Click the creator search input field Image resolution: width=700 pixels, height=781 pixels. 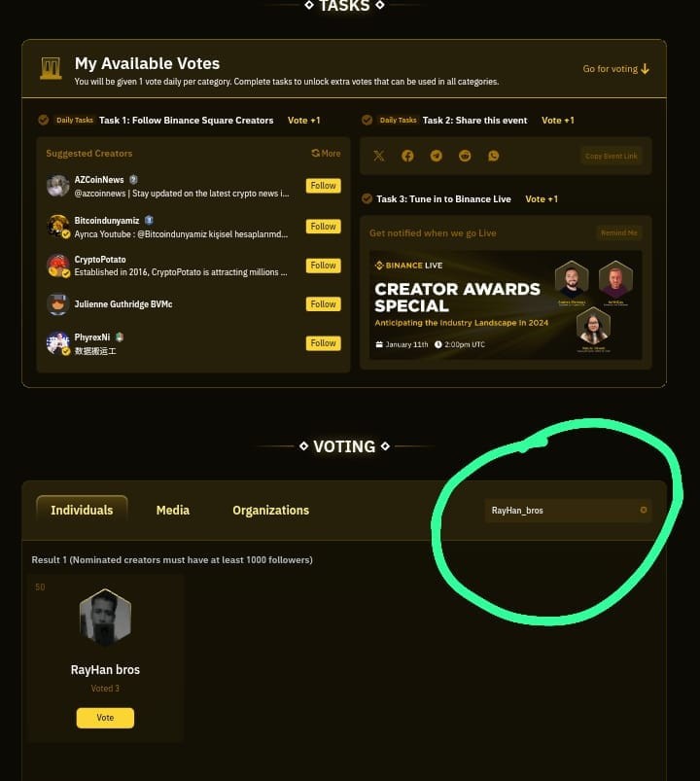pyautogui.click(x=563, y=511)
